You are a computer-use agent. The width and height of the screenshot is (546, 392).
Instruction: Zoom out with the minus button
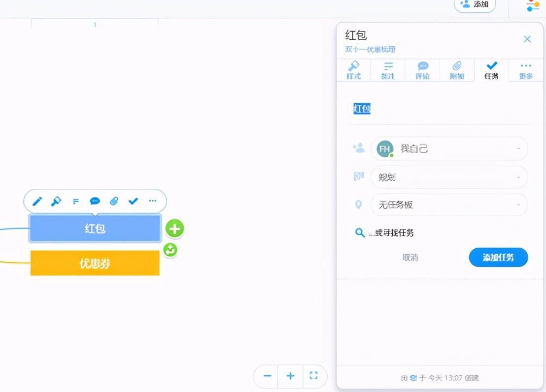point(267,376)
